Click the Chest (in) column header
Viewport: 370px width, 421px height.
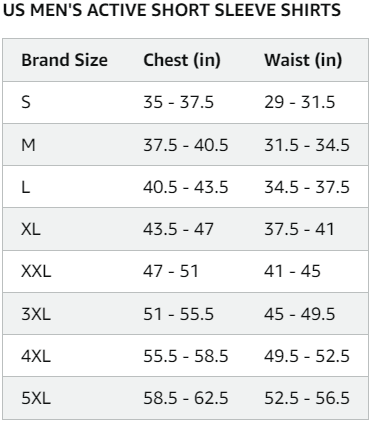click(x=182, y=60)
